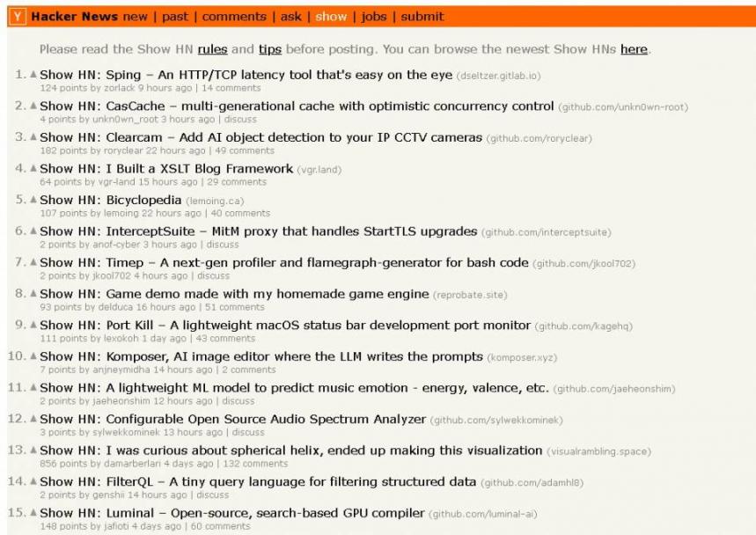Upvote the homemade game engine post
The width and height of the screenshot is (756, 535).
click(33, 294)
